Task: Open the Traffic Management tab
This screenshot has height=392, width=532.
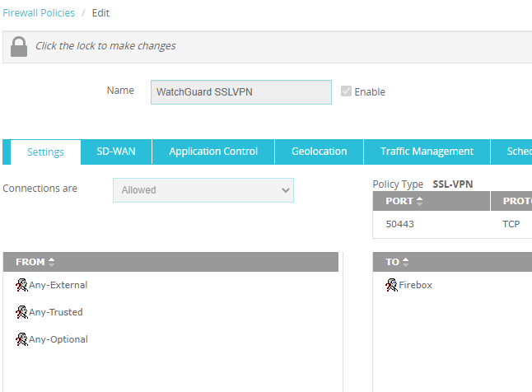Action: click(427, 152)
